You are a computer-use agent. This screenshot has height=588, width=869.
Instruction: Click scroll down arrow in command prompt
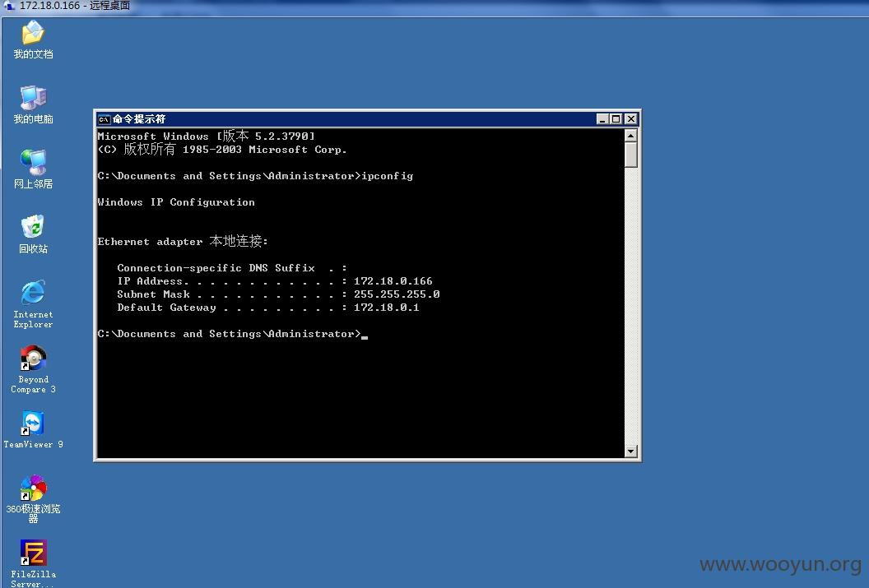(630, 451)
